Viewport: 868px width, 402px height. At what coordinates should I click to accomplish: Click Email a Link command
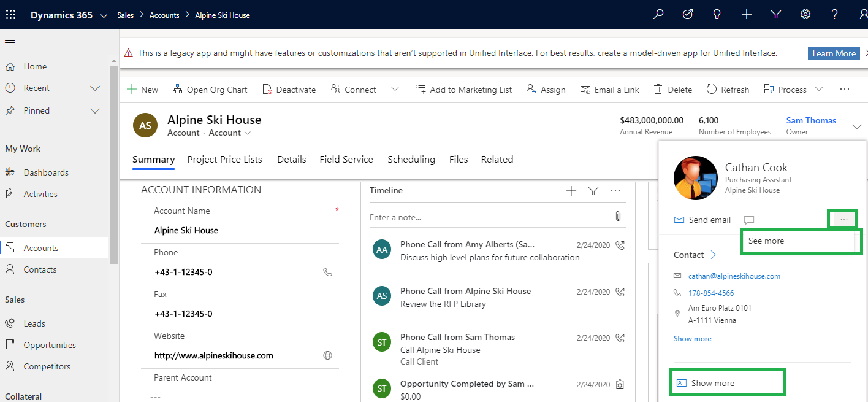coord(609,90)
